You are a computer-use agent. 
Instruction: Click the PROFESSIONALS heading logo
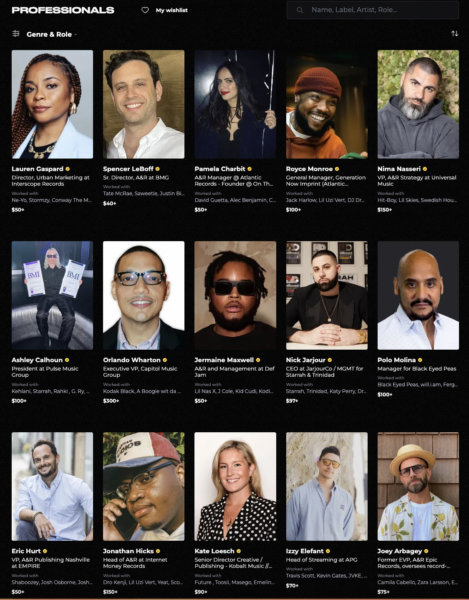tap(63, 10)
